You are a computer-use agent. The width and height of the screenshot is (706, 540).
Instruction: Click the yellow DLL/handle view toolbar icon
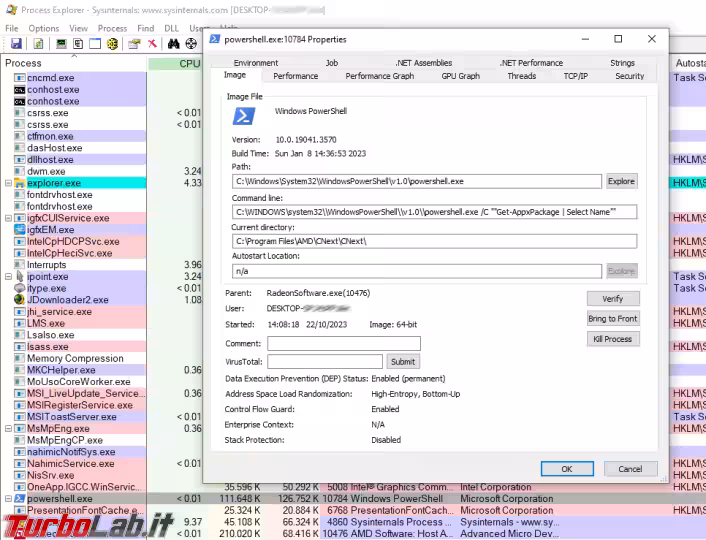(112, 44)
